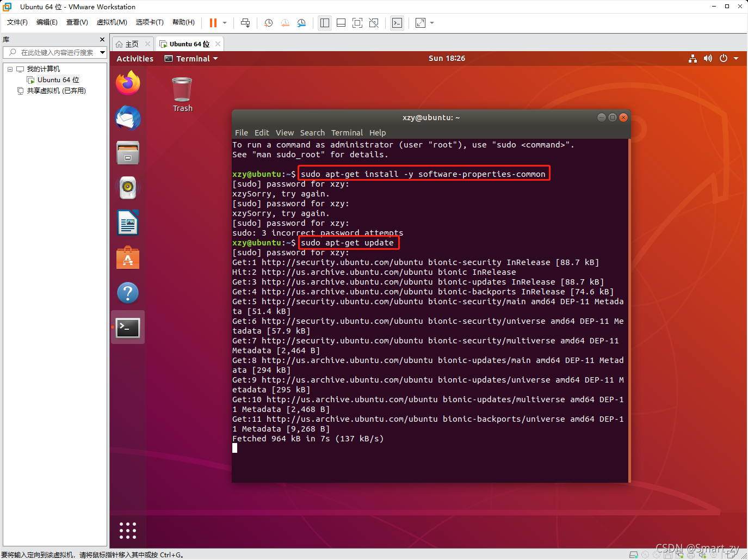Select the Trash icon on the desktop
748x560 pixels.
pos(182,95)
